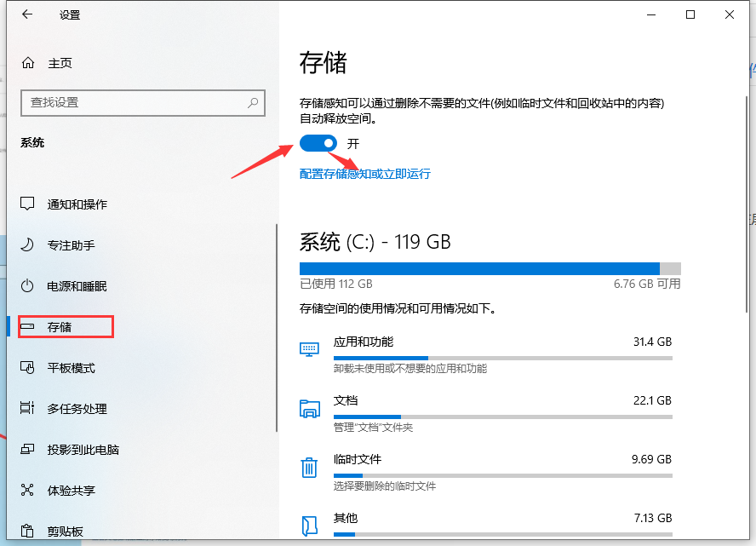Open 剪贴板 clipboard settings
Viewport: 756px width, 546px height.
point(65,532)
